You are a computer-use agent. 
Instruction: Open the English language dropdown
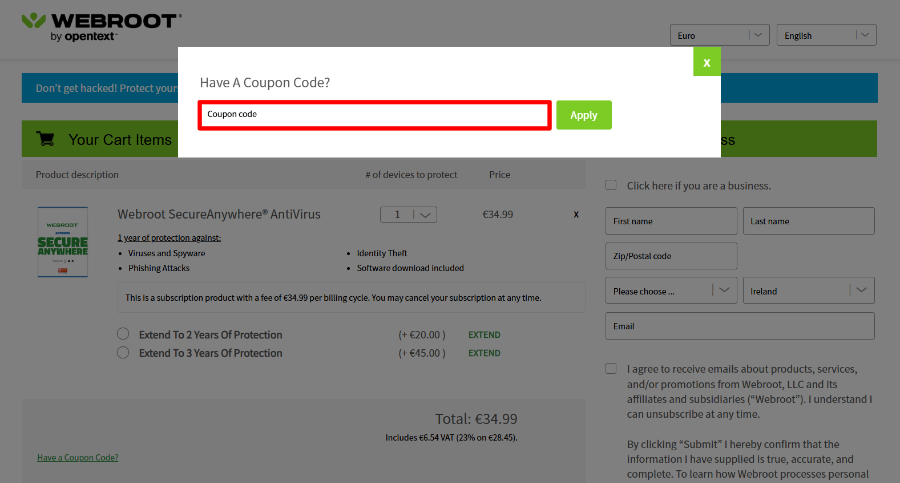(x=826, y=35)
